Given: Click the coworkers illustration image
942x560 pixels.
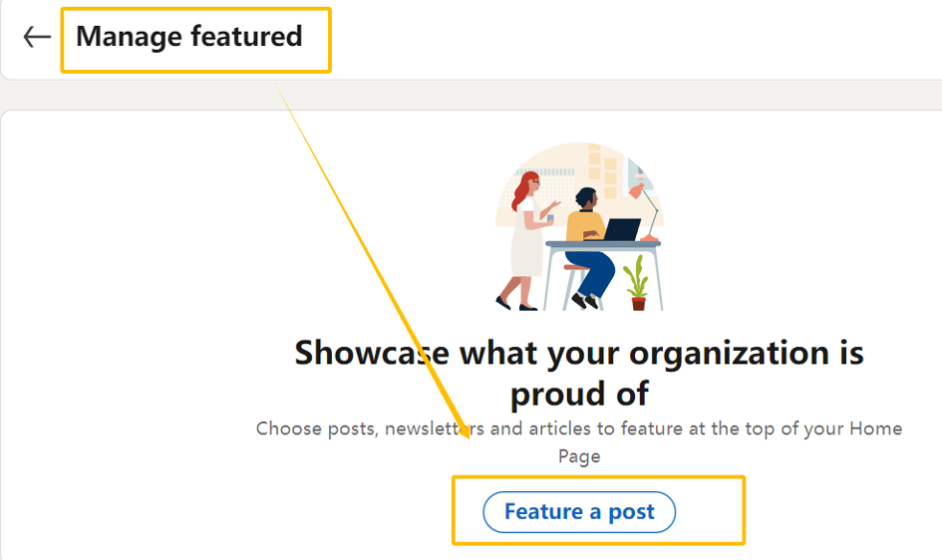Looking at the screenshot, I should [x=580, y=227].
